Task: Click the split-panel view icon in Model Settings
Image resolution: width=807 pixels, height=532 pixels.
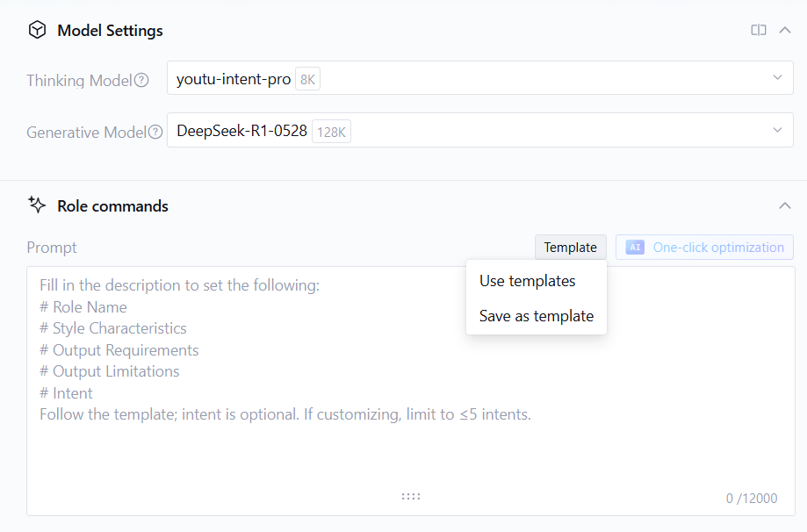Action: tap(759, 30)
